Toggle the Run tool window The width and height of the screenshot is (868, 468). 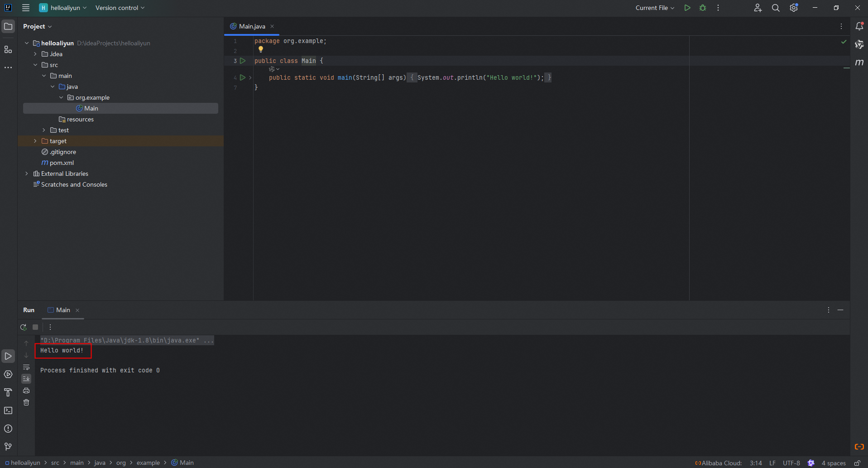(x=8, y=356)
